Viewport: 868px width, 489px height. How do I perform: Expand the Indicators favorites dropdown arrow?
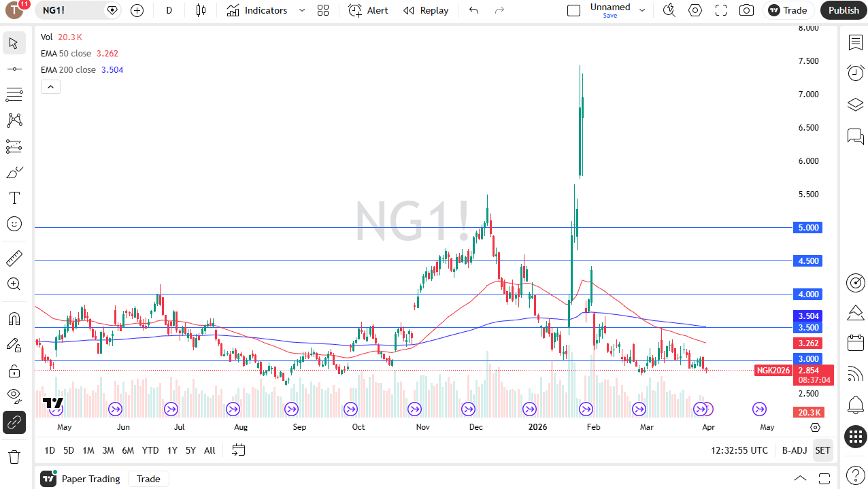pyautogui.click(x=302, y=10)
